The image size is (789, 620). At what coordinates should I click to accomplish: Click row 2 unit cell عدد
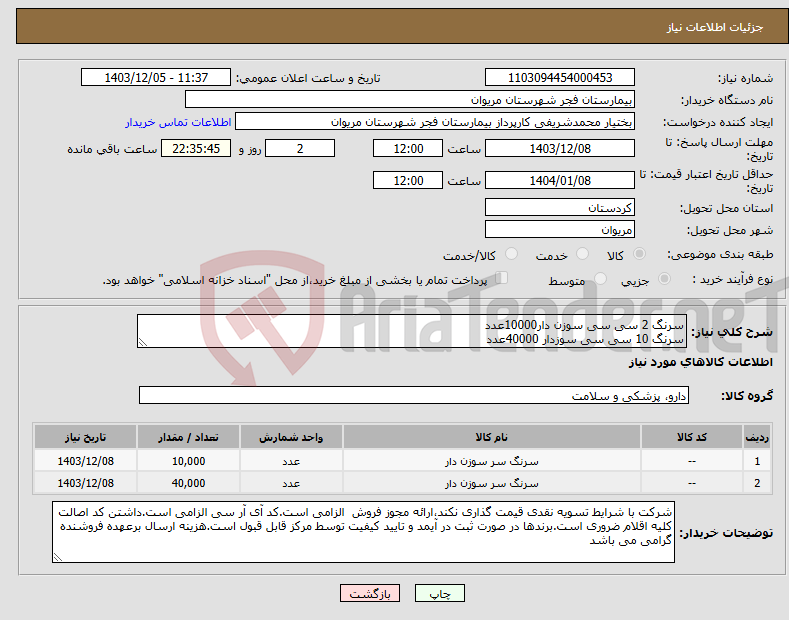291,483
